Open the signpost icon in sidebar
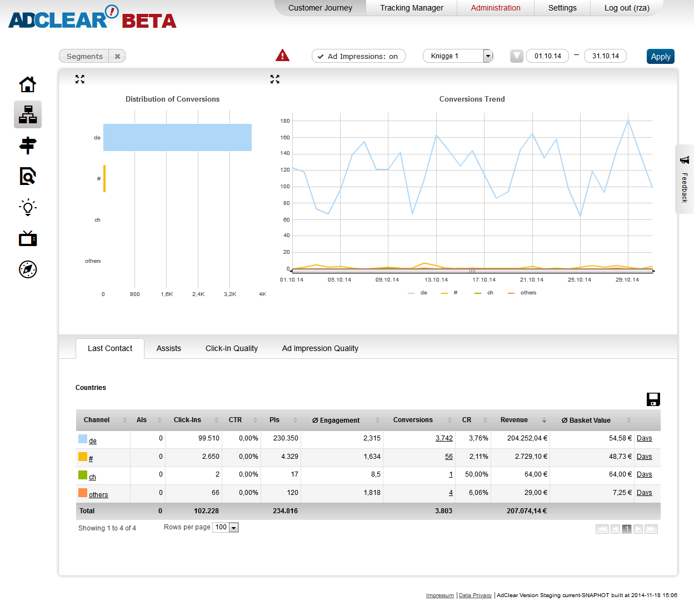 point(28,146)
